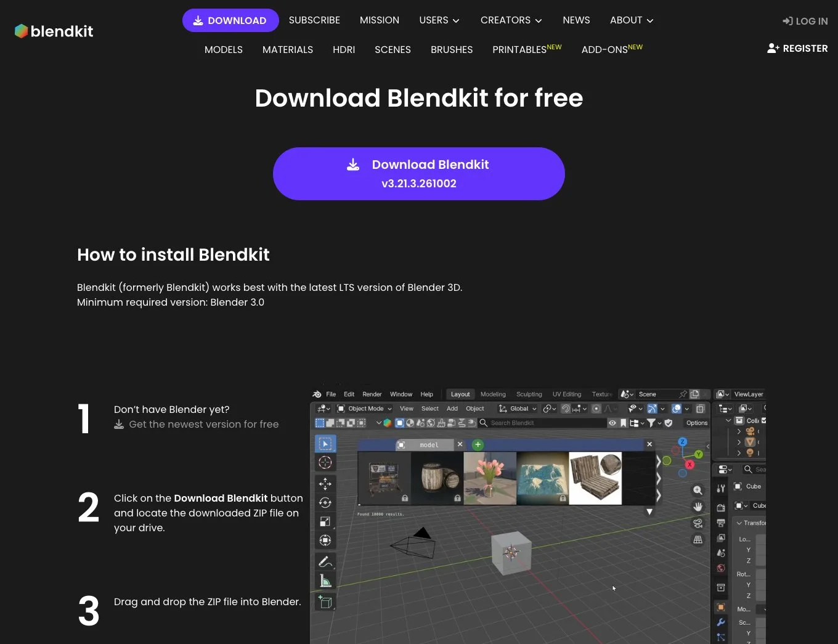Toggle the eye icon beside Blendkit search
The image size is (838, 644).
(x=612, y=423)
